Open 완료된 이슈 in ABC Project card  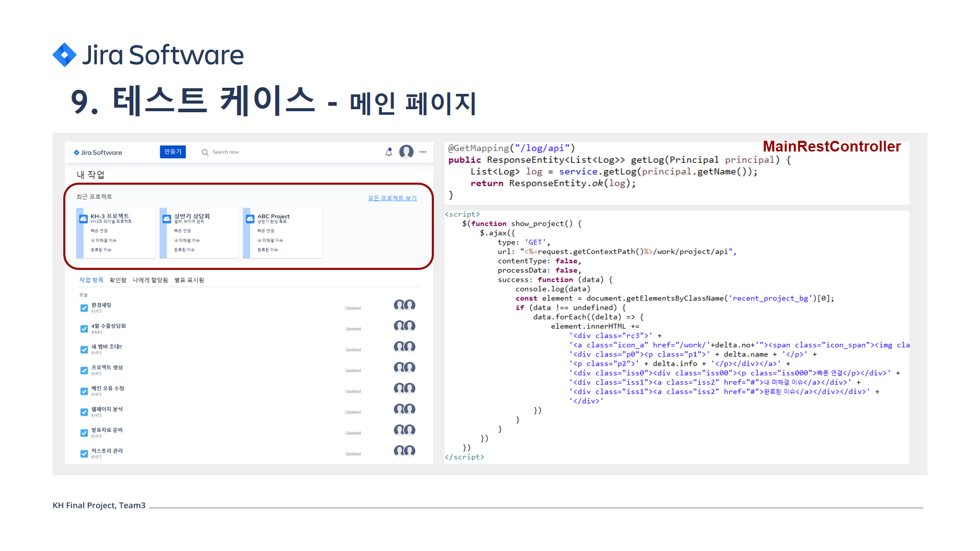[x=267, y=250]
